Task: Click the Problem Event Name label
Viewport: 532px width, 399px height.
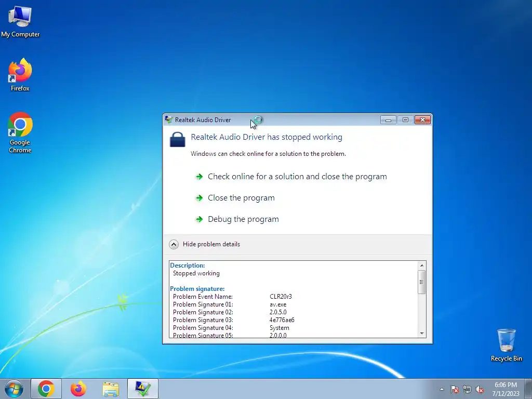Action: pos(203,297)
